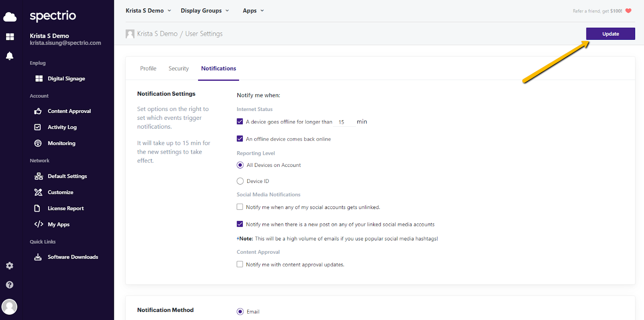Open the Display Groups dropdown
This screenshot has height=320, width=644.
pyautogui.click(x=204, y=11)
